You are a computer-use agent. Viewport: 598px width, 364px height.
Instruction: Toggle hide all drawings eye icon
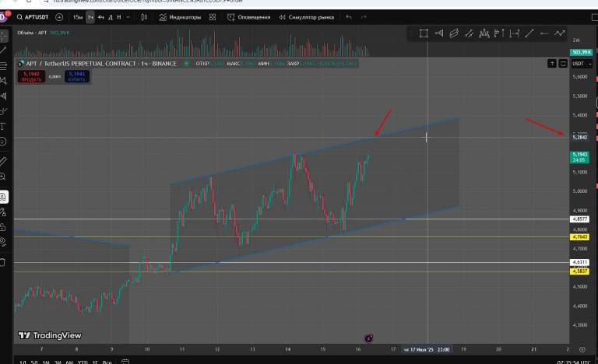(3, 242)
